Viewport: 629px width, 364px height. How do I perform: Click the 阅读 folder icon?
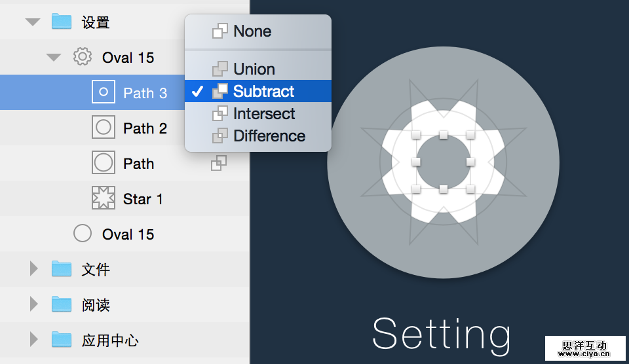62,304
